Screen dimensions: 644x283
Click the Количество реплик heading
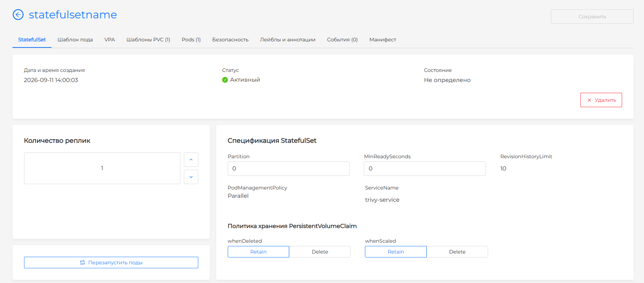[57, 141]
